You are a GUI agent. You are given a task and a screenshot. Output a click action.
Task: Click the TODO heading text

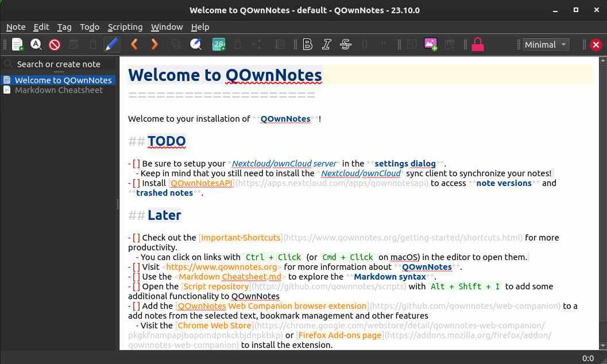167,141
